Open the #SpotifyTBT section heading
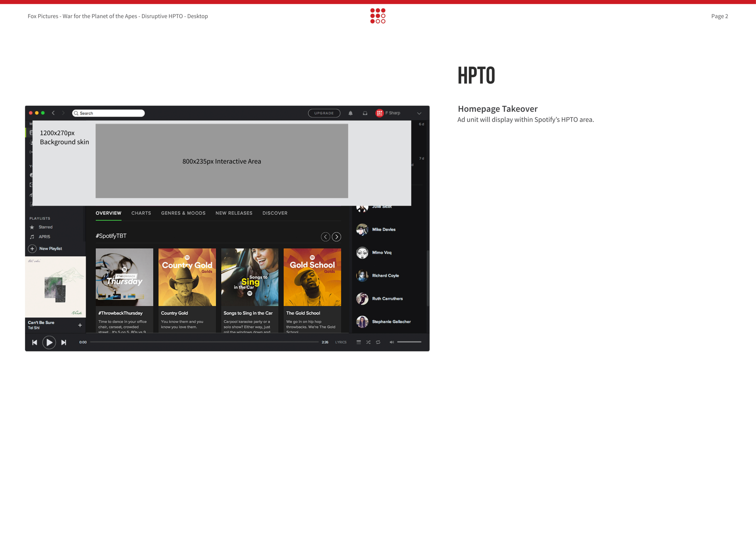The height and width of the screenshot is (554, 756). click(x=111, y=236)
